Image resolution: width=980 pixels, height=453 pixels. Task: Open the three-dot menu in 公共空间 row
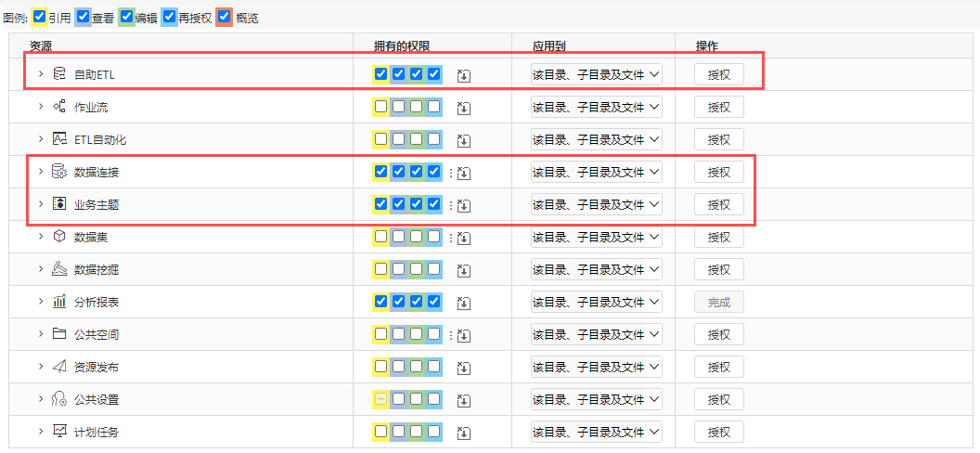tap(451, 335)
